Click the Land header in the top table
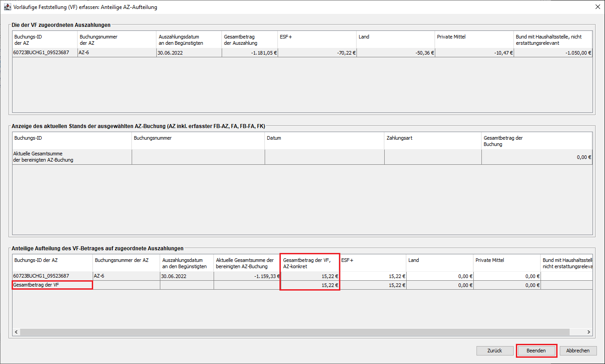 point(396,40)
